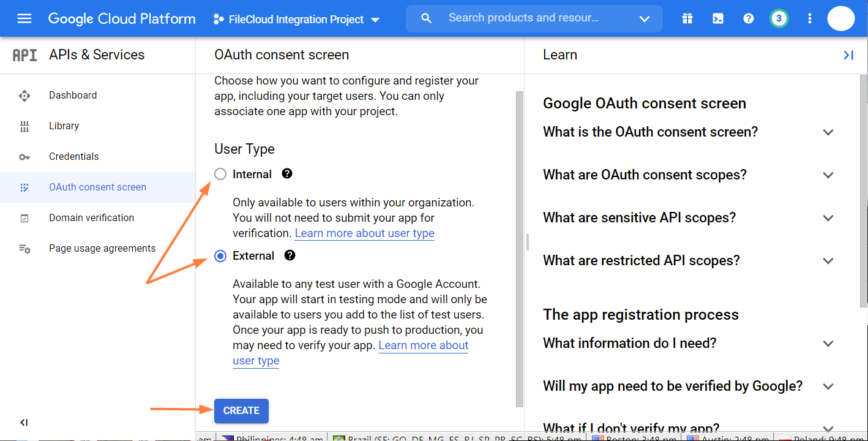Collapse the Learn panel
Image resolution: width=868 pixels, height=441 pixels.
(x=848, y=55)
